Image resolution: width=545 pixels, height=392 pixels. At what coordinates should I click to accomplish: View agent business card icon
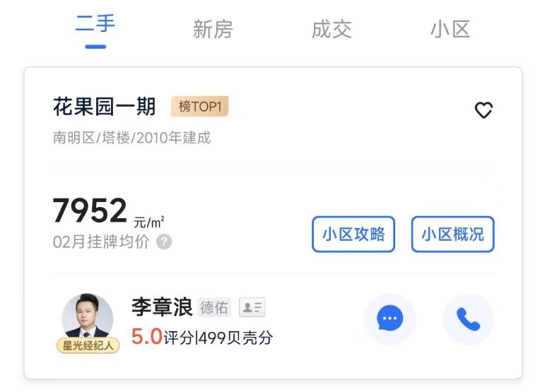pyautogui.click(x=252, y=307)
